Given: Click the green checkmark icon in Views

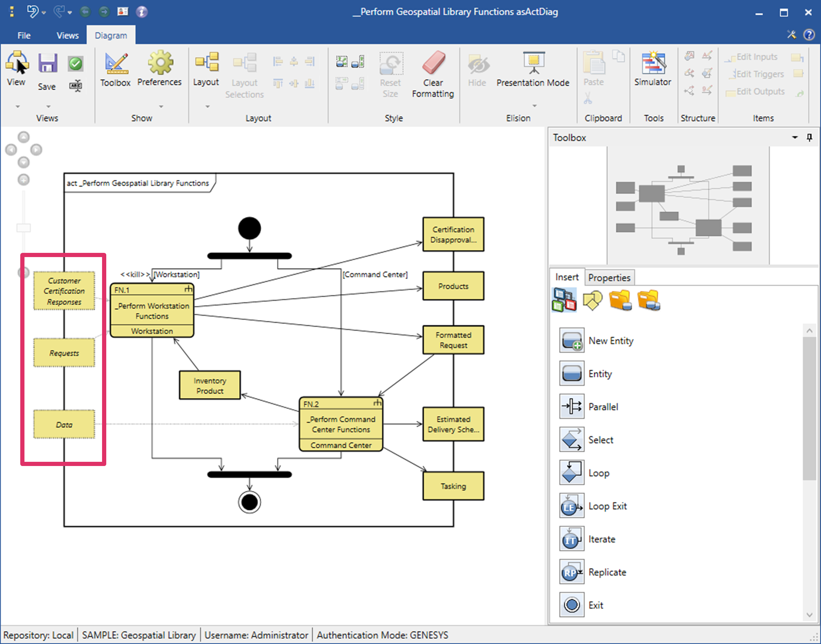Looking at the screenshot, I should (x=76, y=64).
